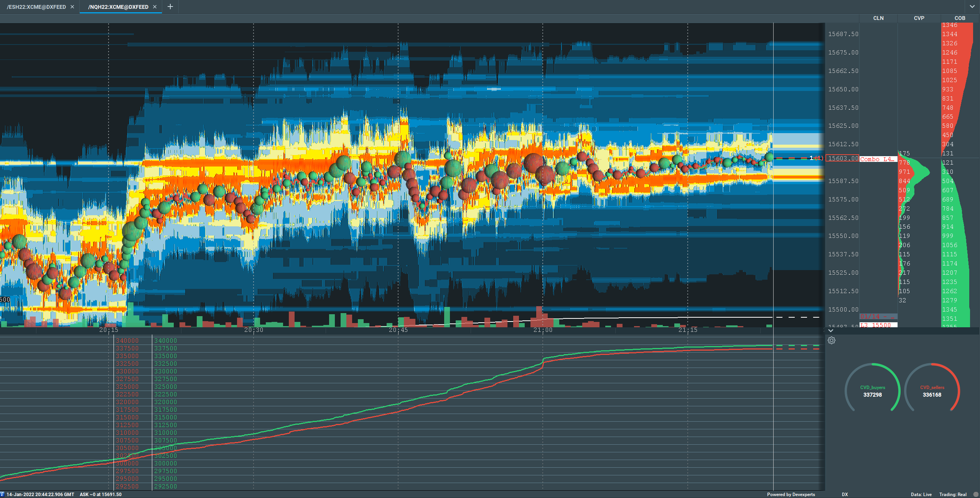The image size is (980, 498).
Task: Click the CVP column header
Action: (919, 18)
